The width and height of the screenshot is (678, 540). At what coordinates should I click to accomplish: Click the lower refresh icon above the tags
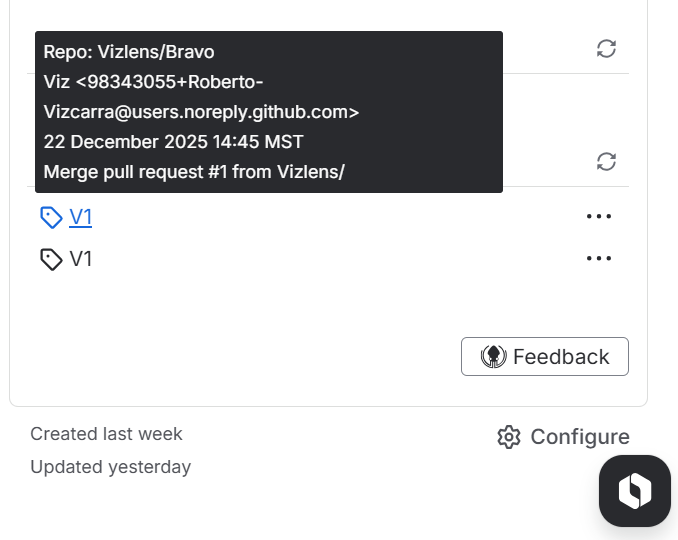606,161
